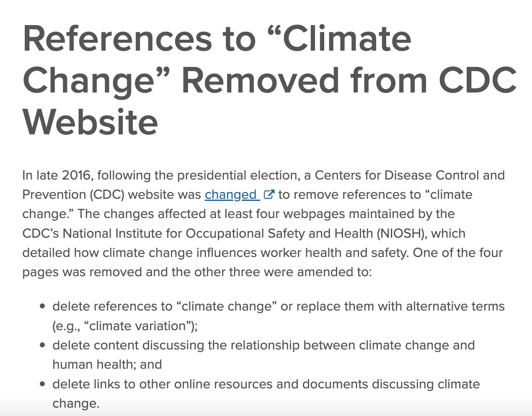Click "CDC" in the page headline
The width and height of the screenshot is (532, 416).
(478, 80)
